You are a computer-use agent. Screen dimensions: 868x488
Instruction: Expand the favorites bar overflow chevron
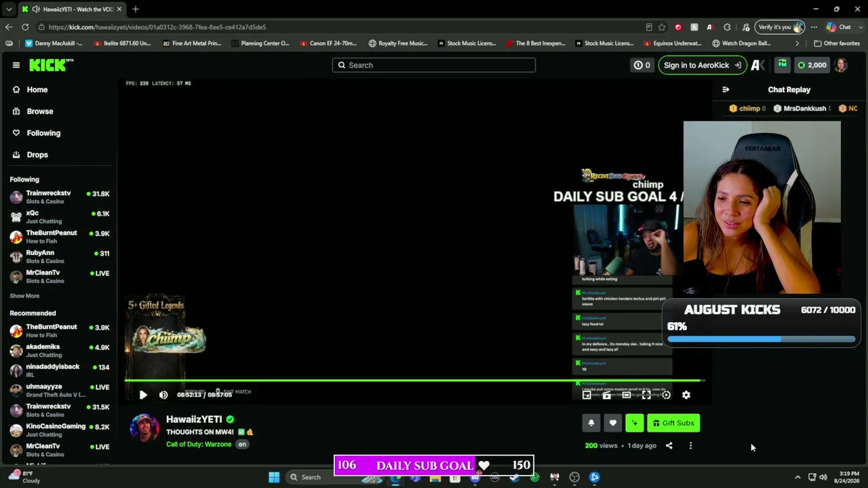pyautogui.click(x=797, y=43)
